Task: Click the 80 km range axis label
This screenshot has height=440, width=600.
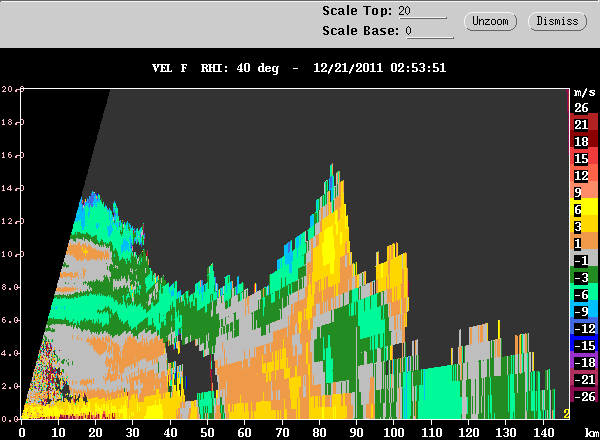Action: click(x=319, y=433)
